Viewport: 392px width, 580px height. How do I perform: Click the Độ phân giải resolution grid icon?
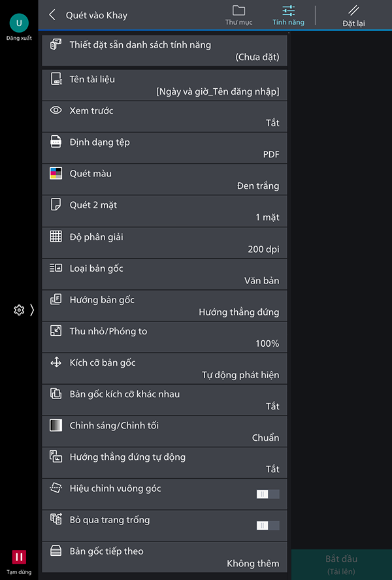[x=56, y=236]
